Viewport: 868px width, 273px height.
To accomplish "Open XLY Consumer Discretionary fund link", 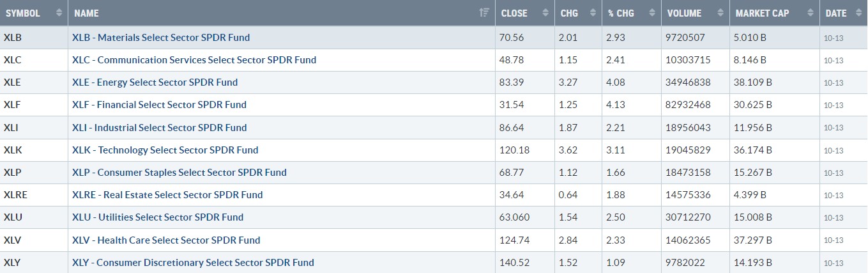I will (193, 263).
